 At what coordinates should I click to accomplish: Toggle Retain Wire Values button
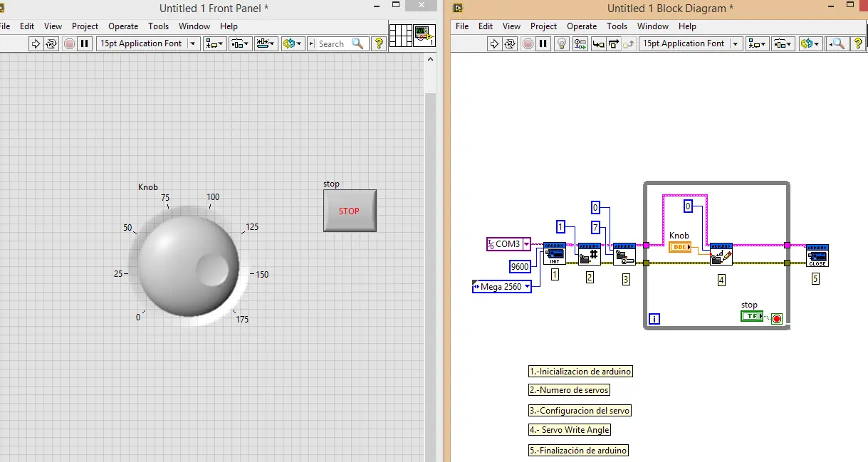(580, 43)
